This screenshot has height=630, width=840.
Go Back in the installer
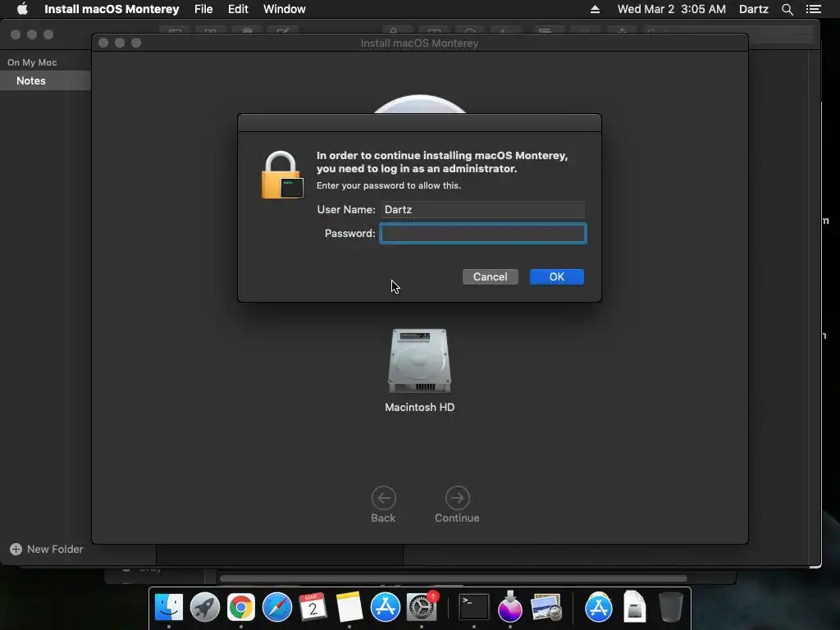coord(384,504)
